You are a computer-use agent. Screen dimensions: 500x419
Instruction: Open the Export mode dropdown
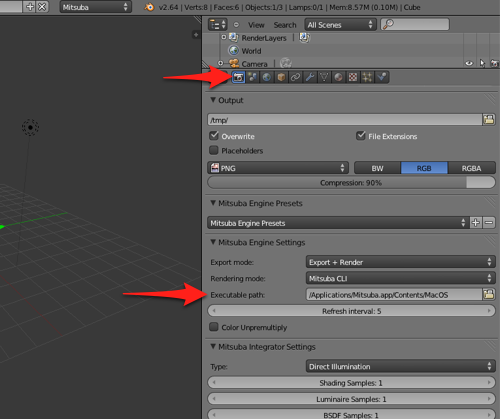(x=401, y=262)
